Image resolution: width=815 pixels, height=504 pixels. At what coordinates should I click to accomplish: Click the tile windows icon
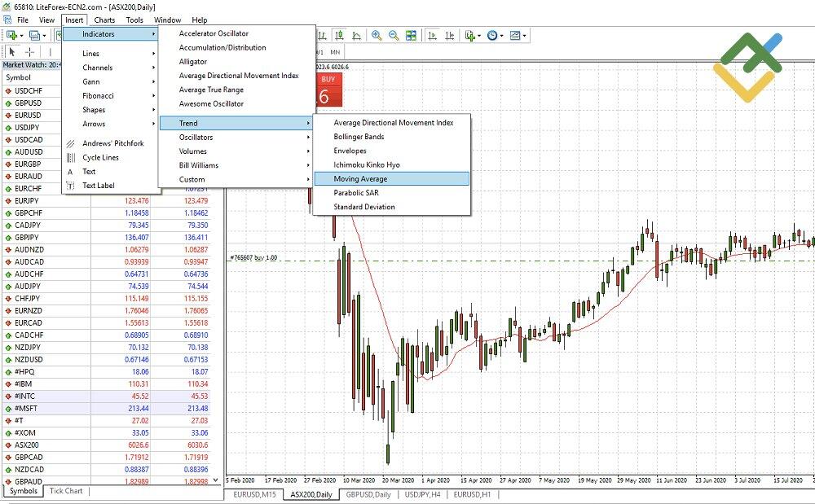pyautogui.click(x=411, y=36)
